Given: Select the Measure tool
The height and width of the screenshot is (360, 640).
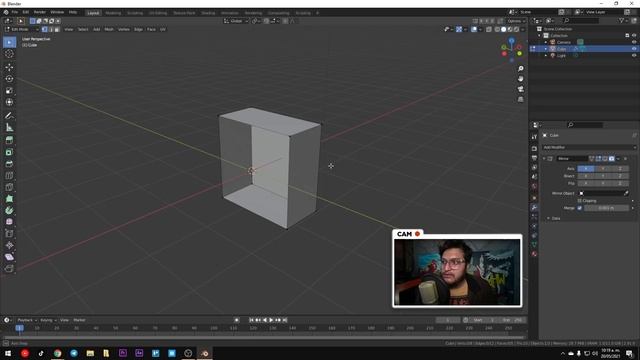Looking at the screenshot, I should click(x=9, y=128).
